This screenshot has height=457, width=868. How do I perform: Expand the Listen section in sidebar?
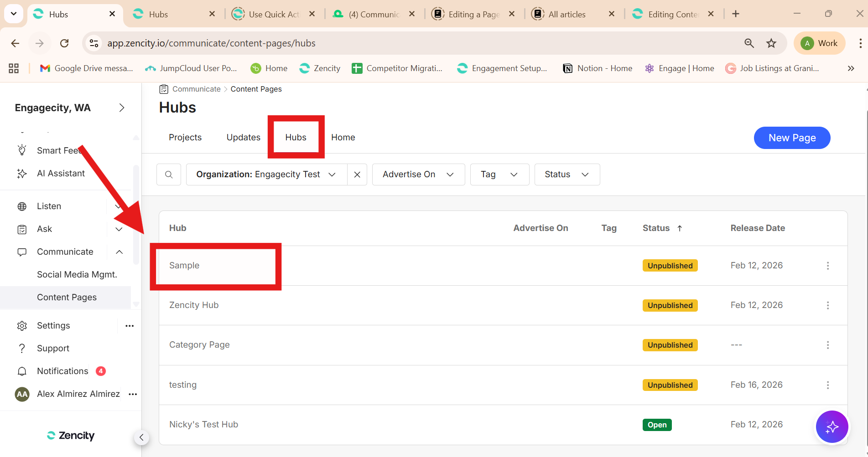point(118,206)
